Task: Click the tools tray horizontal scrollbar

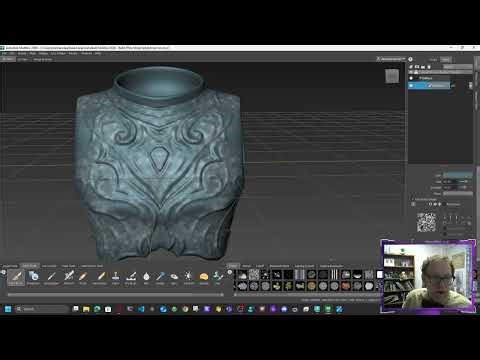Action: 115,295
